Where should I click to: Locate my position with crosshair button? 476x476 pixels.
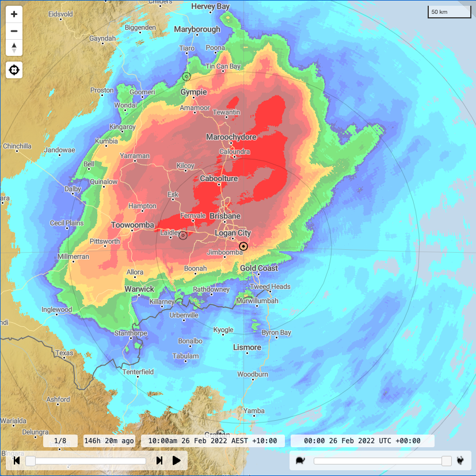[x=14, y=70]
